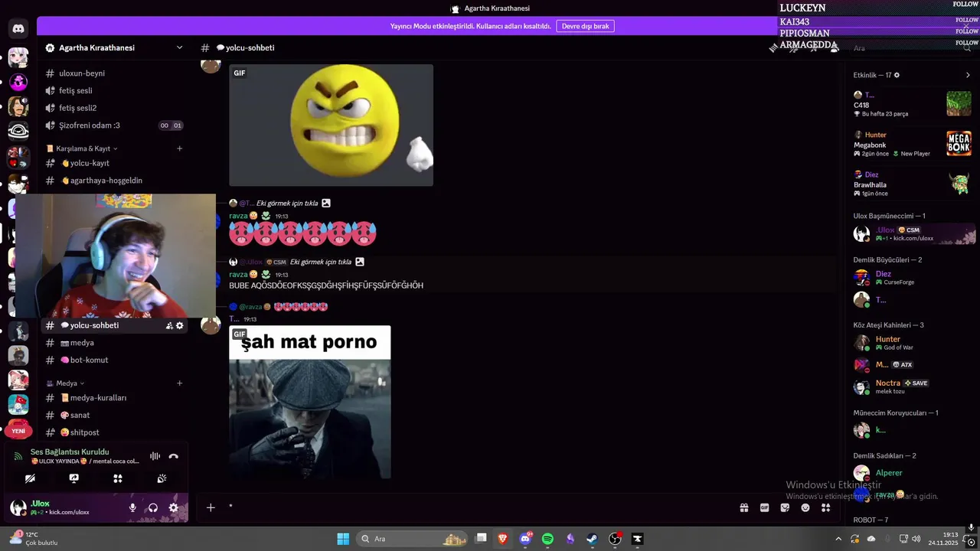
Task: Open Etkinlik activity settings gear
Action: (x=897, y=75)
